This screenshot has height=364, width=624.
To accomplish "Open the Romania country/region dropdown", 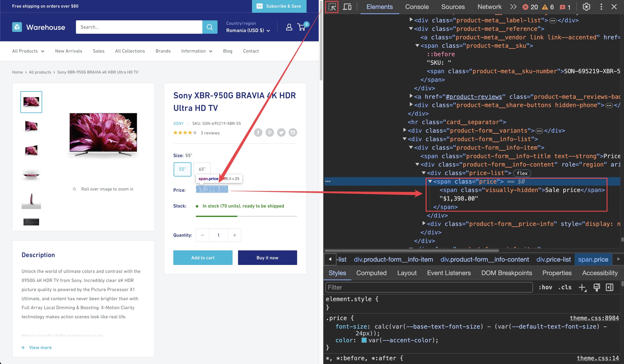I will point(247,30).
